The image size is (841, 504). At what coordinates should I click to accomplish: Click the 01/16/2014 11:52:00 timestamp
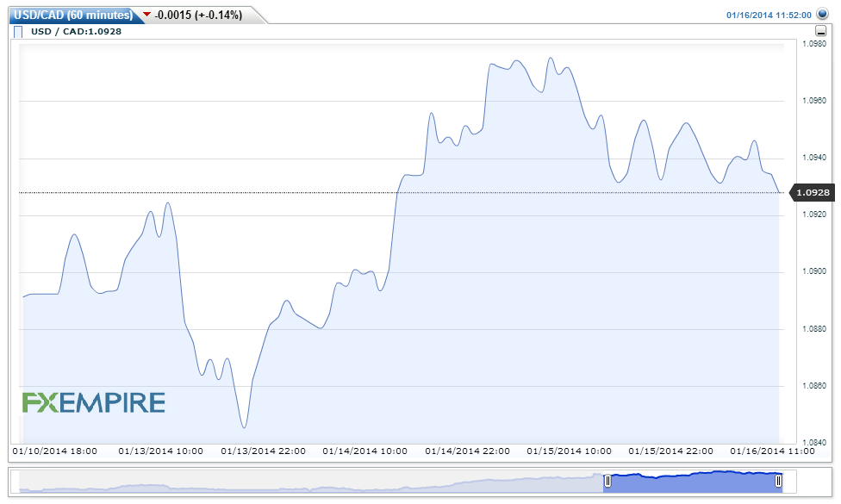point(769,15)
